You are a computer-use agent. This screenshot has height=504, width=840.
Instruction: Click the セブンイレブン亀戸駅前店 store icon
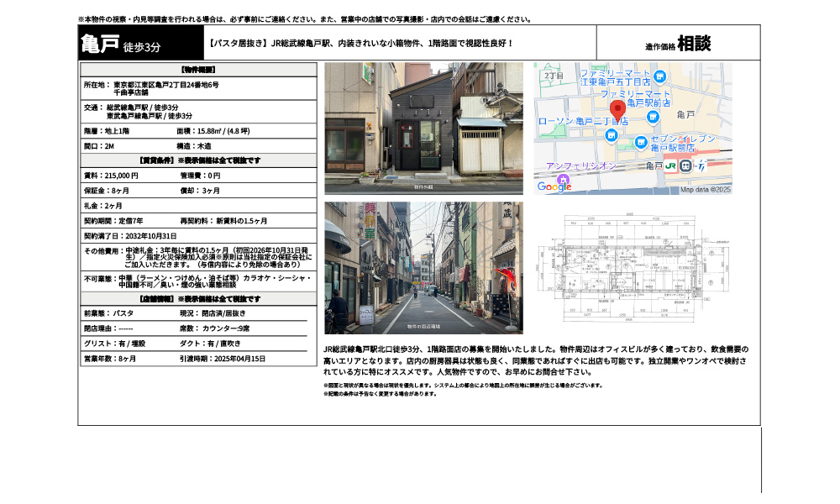[640, 143]
